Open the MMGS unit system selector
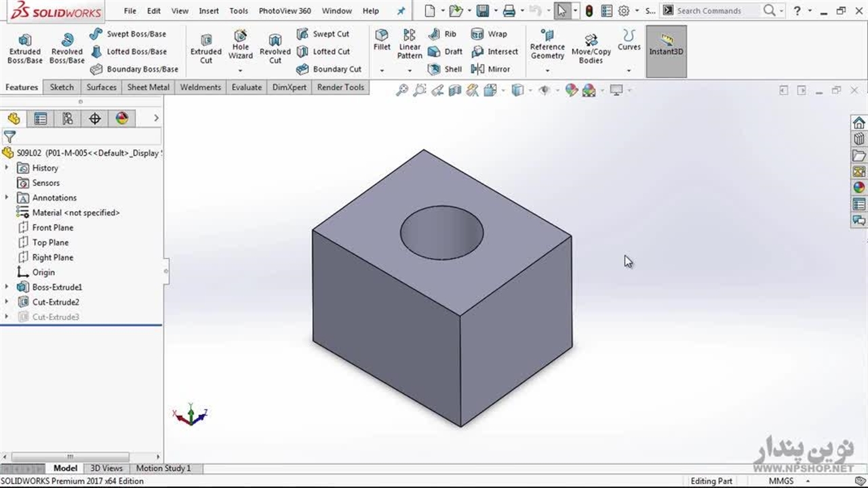The width and height of the screenshot is (868, 488). click(x=781, y=481)
